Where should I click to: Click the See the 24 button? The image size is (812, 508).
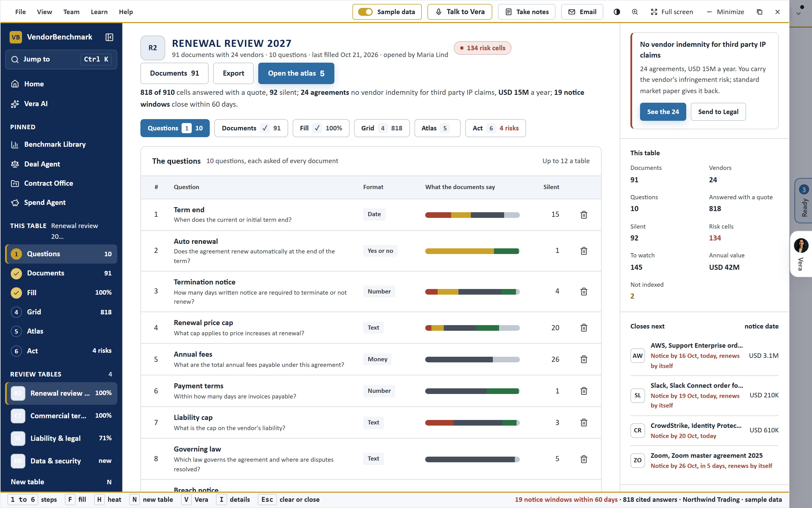[x=663, y=112]
